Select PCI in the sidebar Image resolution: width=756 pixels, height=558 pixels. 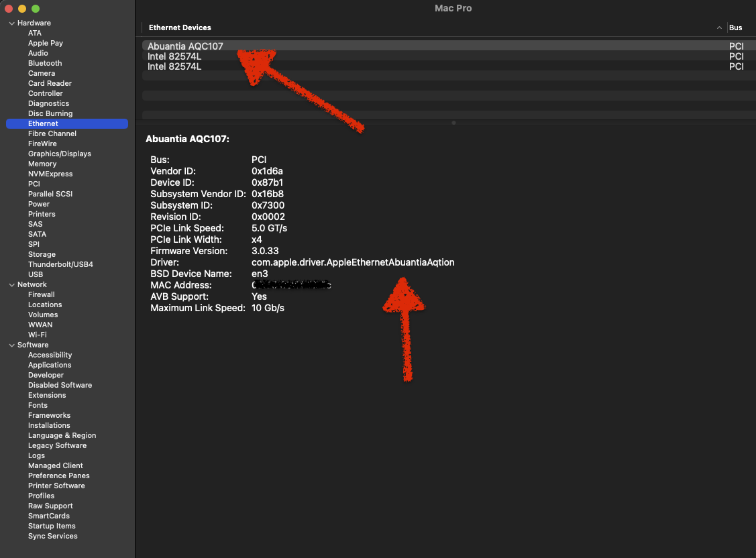(34, 184)
